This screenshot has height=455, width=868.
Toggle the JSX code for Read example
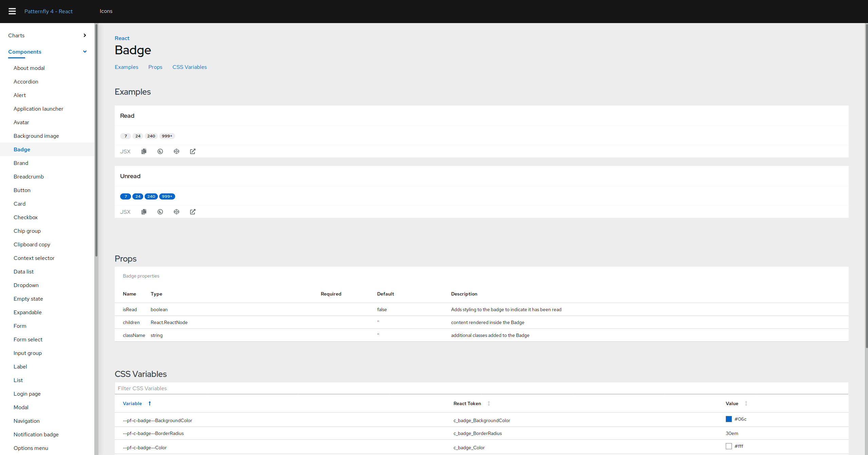click(x=125, y=152)
